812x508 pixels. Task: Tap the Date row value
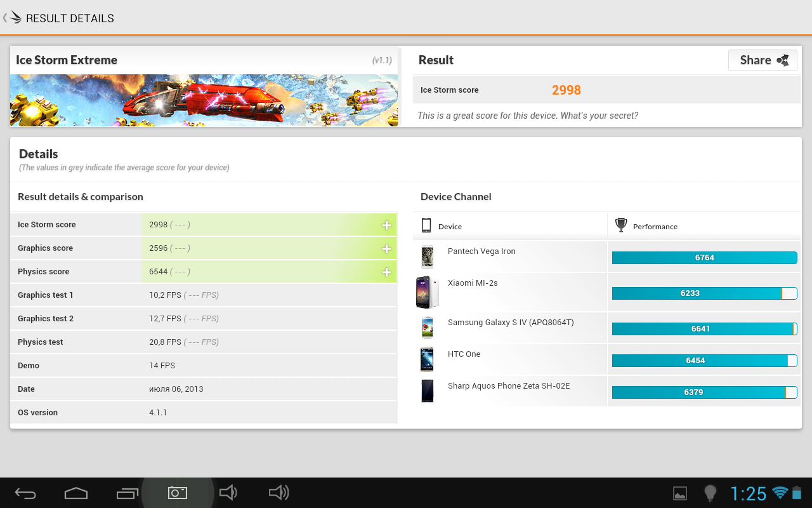click(176, 389)
